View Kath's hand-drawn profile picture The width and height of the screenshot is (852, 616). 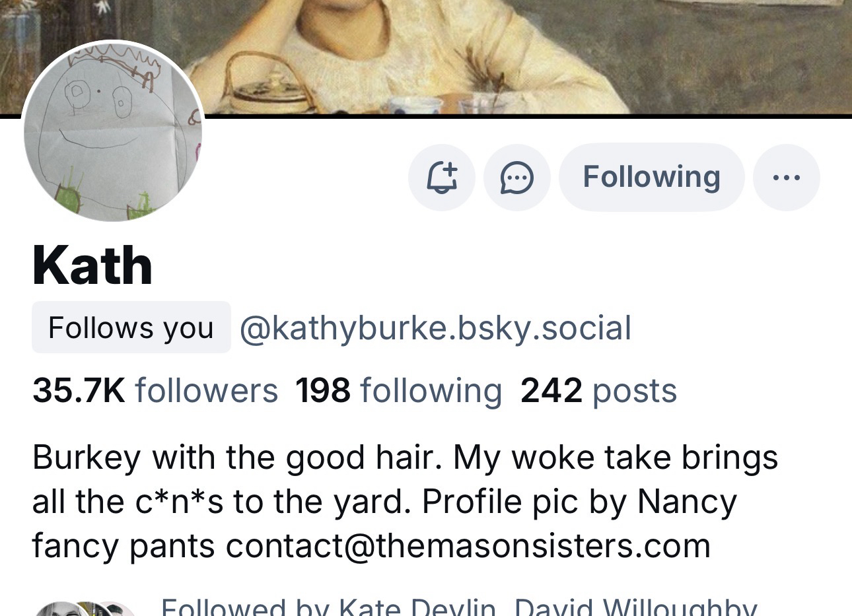[114, 131]
